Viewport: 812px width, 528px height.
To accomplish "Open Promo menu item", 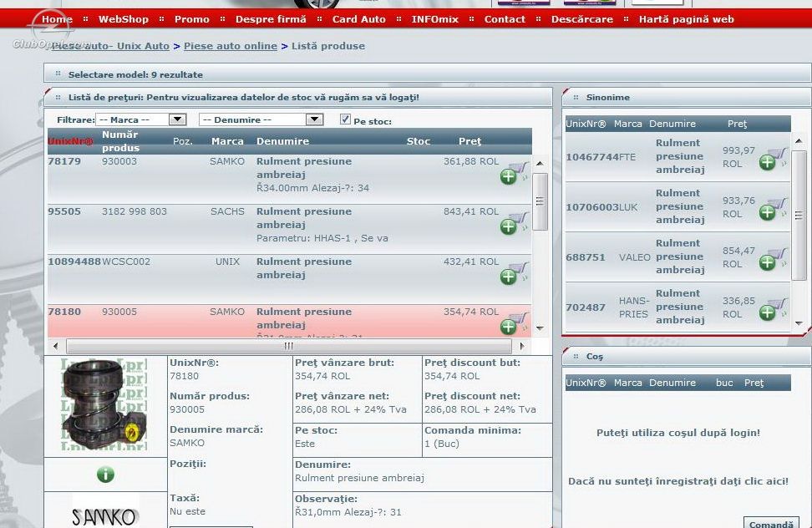I will point(191,19).
